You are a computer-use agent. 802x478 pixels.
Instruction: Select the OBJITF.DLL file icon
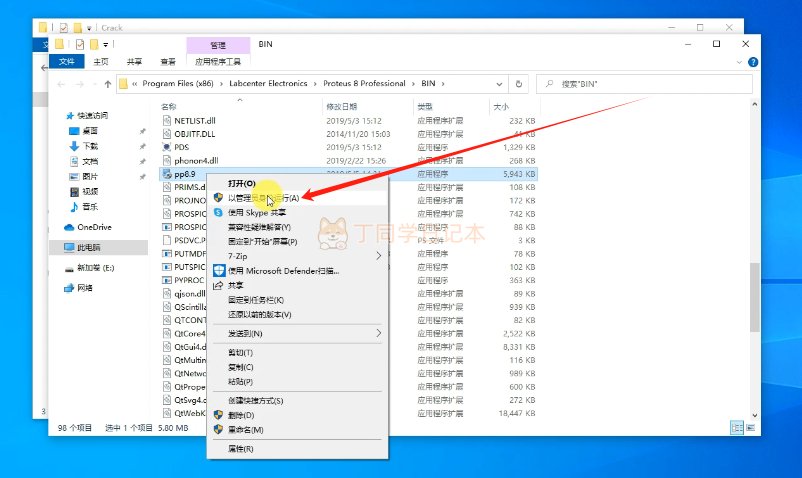pos(167,134)
